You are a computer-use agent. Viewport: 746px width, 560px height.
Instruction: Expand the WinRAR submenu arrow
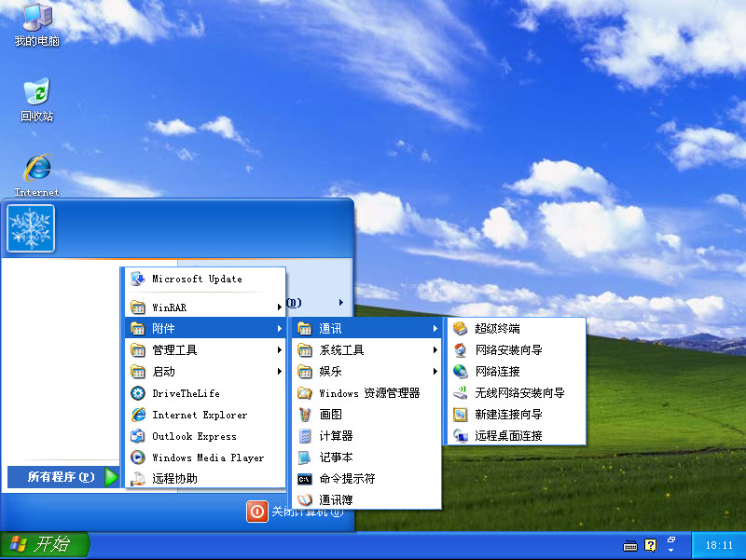coord(279,307)
